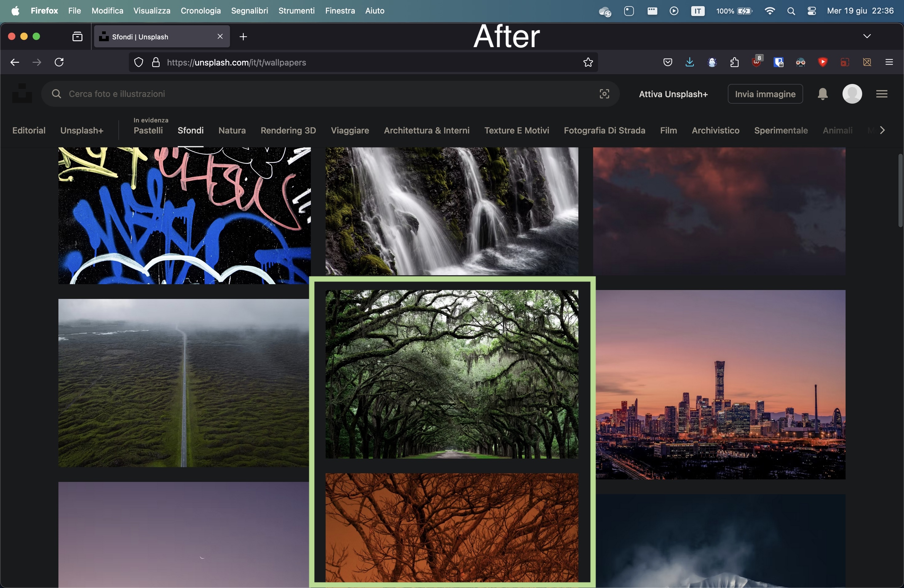Viewport: 904px width, 588px height.
Task: Open the Firefox extensions puzzle icon
Action: (735, 62)
